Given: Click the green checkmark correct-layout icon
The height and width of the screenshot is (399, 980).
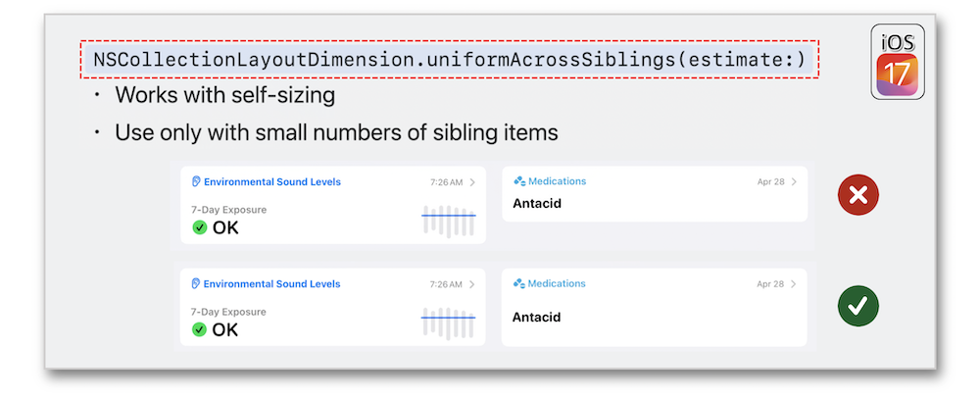Looking at the screenshot, I should click(858, 306).
